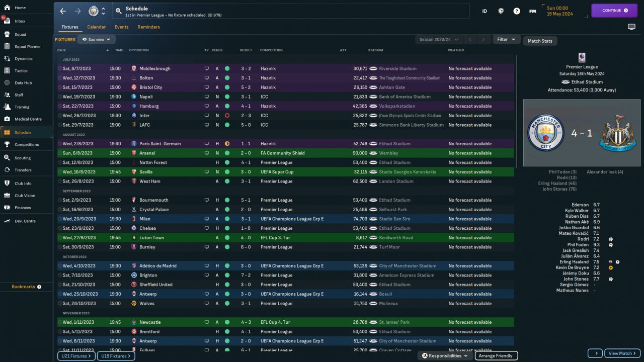Go back with the left arrow icon
The height and width of the screenshot is (362, 644).
63,11
